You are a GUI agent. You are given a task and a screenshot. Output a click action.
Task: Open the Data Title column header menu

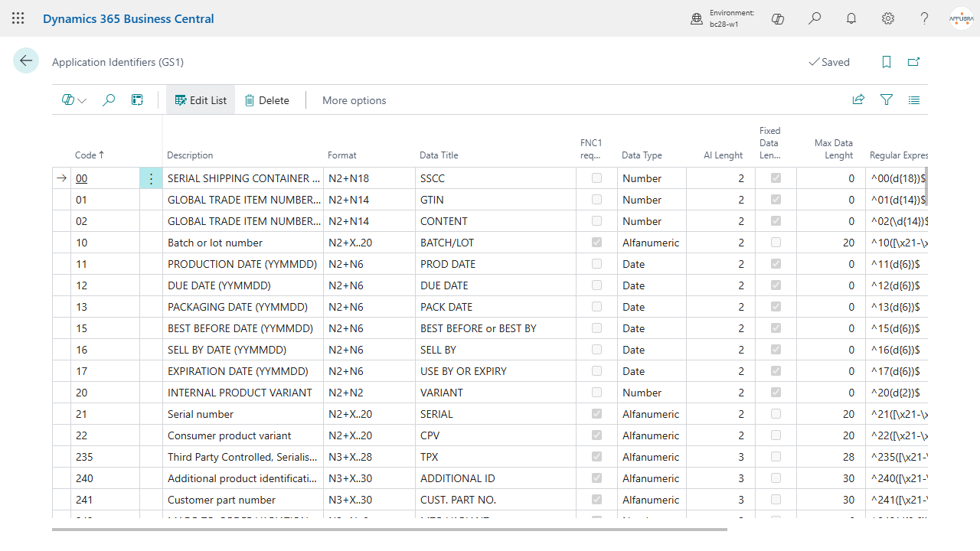pos(439,155)
